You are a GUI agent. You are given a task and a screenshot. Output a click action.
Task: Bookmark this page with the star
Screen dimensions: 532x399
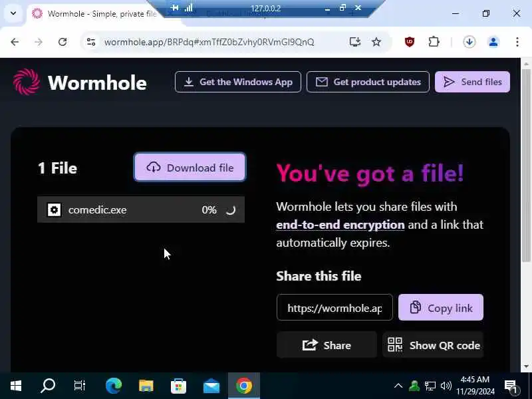tap(376, 42)
